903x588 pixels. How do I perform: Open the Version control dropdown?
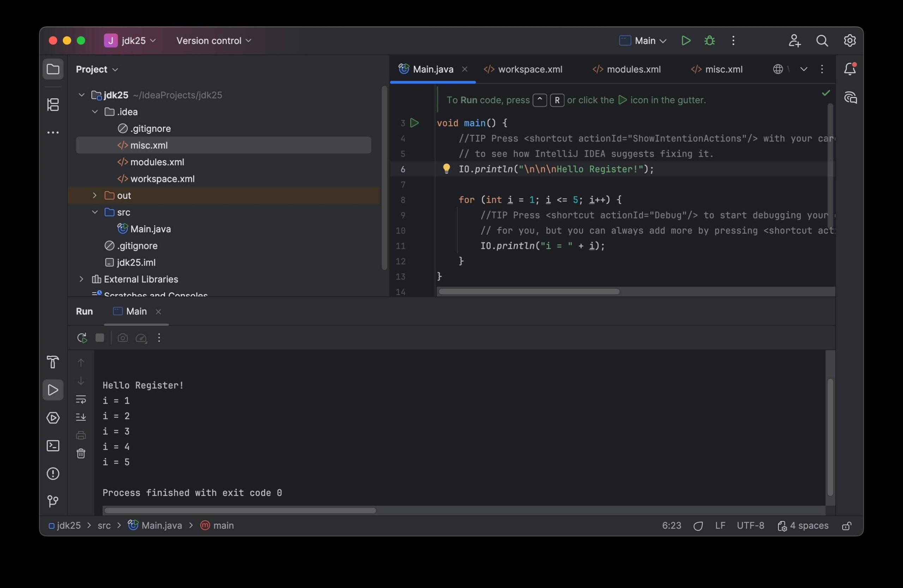tap(214, 41)
